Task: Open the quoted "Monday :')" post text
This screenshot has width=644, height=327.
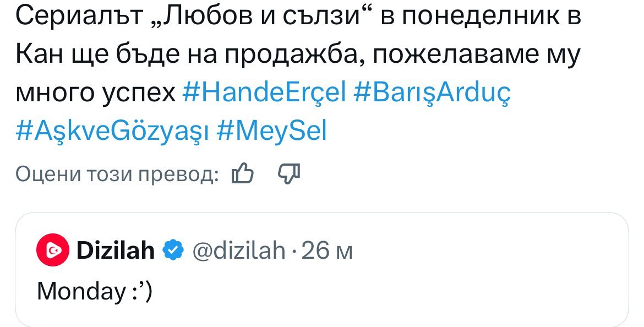Action: 94,291
